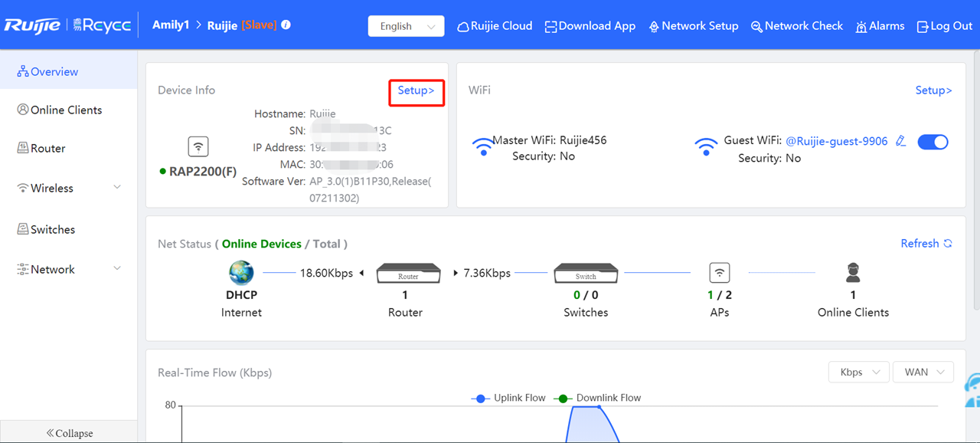Click the Online Clients person icon
The image size is (980, 443).
coord(853,273)
